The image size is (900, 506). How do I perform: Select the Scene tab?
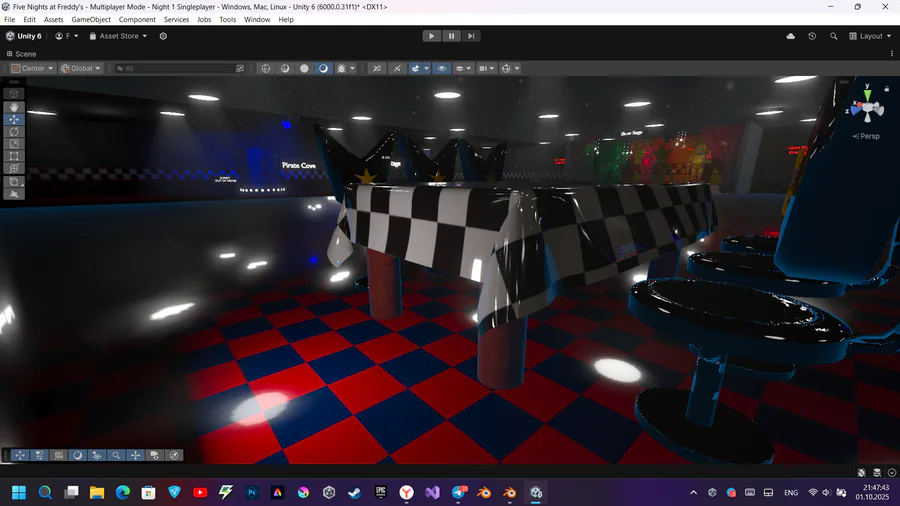21,53
